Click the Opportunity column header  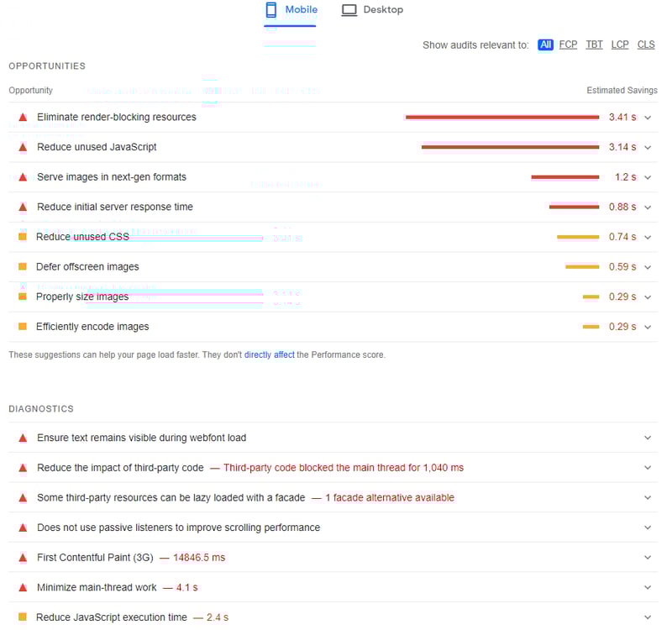pos(31,91)
